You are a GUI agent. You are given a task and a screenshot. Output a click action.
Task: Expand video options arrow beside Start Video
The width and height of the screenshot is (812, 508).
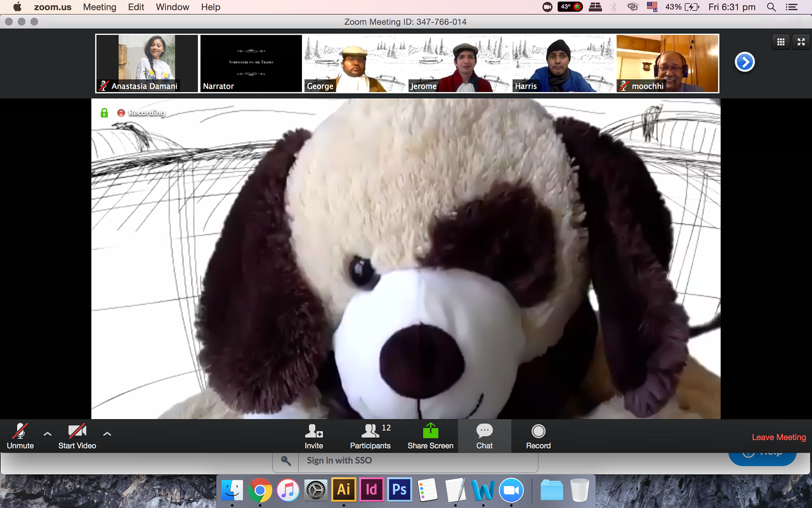[107, 434]
